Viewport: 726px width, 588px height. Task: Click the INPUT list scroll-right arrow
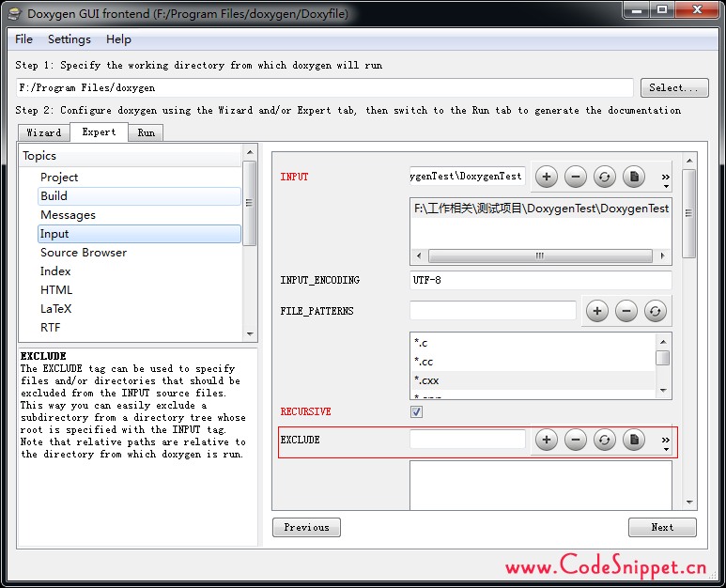pyautogui.click(x=662, y=255)
